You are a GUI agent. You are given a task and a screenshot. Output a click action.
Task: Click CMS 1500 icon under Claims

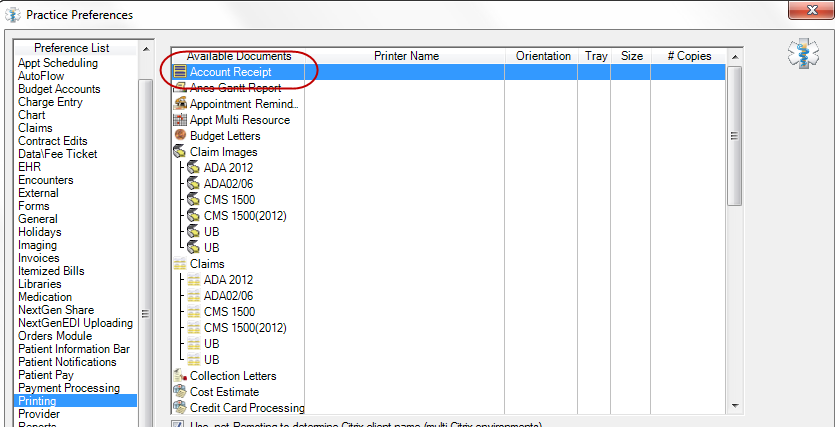coord(194,311)
